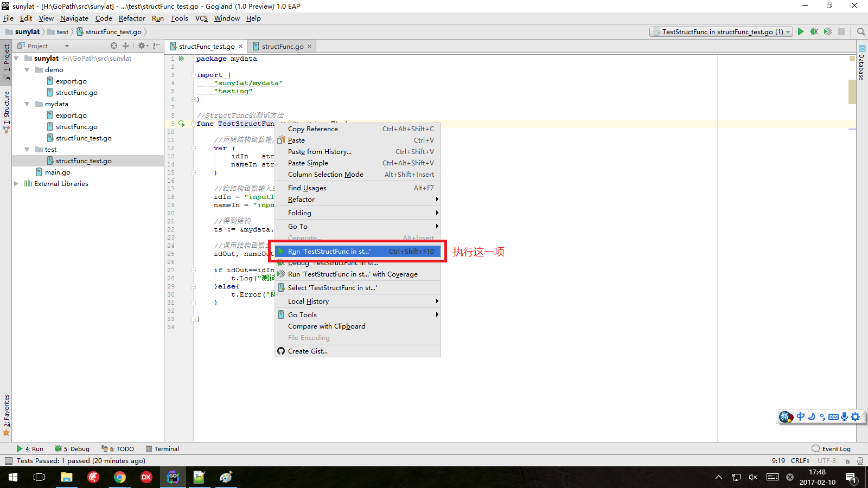Image resolution: width=868 pixels, height=488 pixels.
Task: Collapse import block fold marker
Action: pyautogui.click(x=193, y=75)
